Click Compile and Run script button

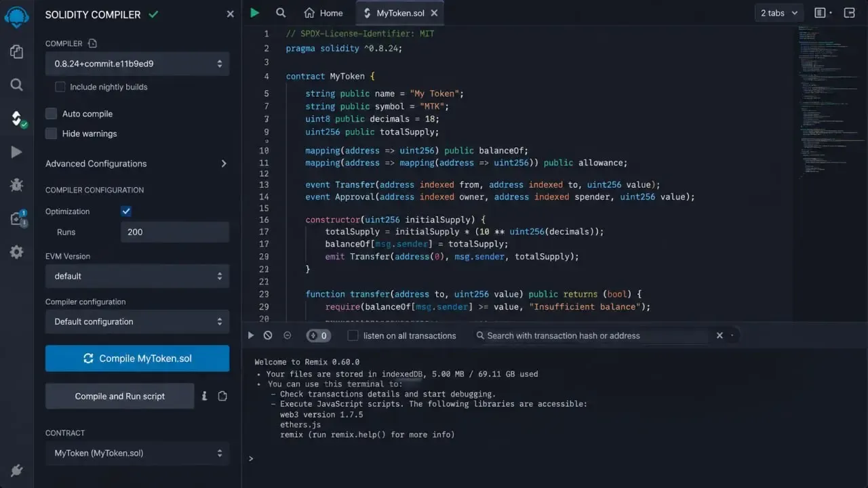click(119, 396)
